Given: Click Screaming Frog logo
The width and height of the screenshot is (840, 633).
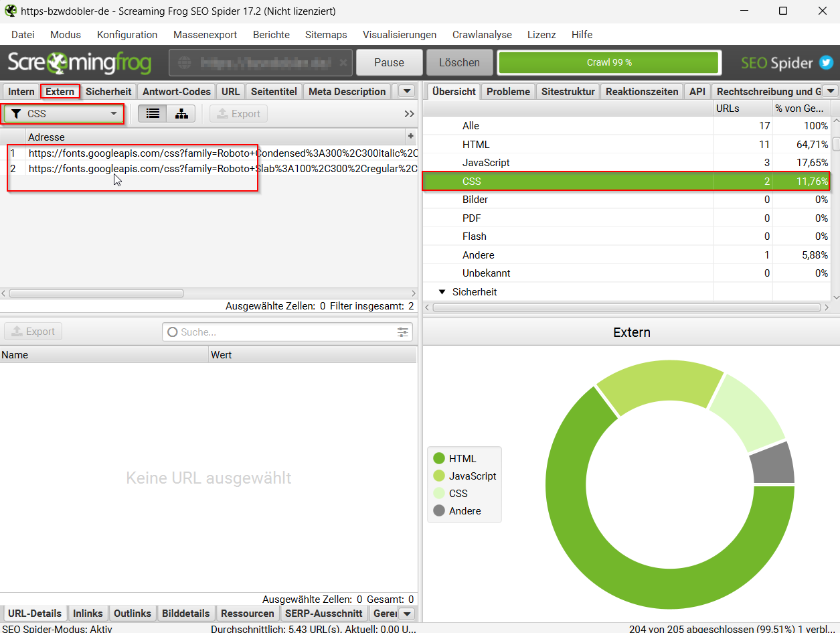Looking at the screenshot, I should (79, 63).
